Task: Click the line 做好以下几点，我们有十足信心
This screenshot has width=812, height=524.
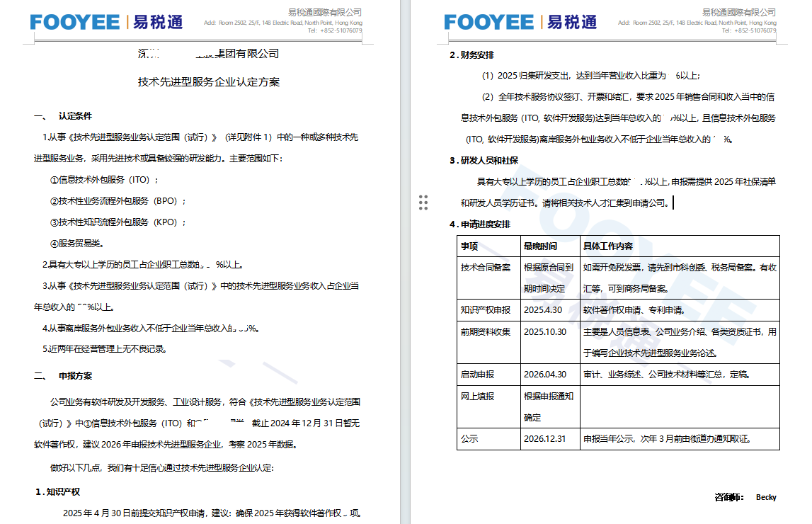Action: point(161,467)
